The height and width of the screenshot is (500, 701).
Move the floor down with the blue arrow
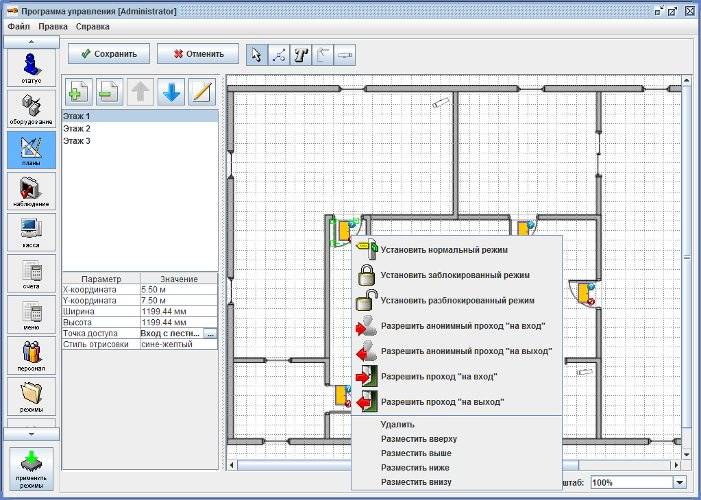pyautogui.click(x=171, y=92)
